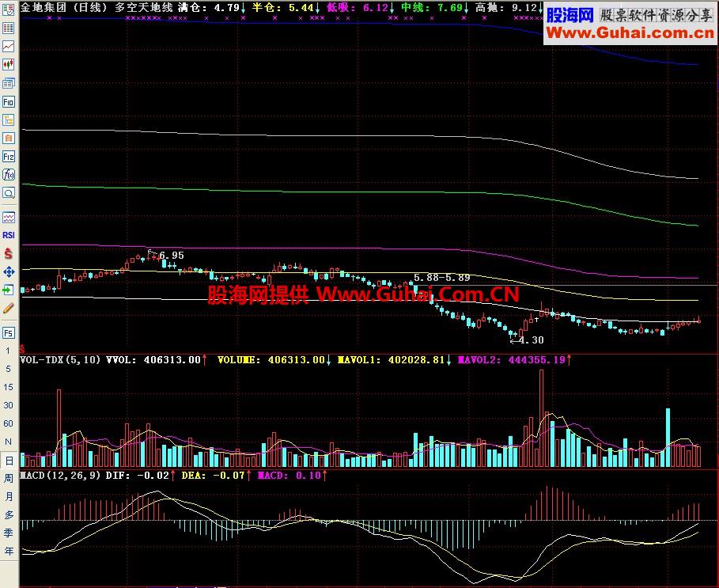
Task: Open the magnifier search icon
Action: click(8, 193)
